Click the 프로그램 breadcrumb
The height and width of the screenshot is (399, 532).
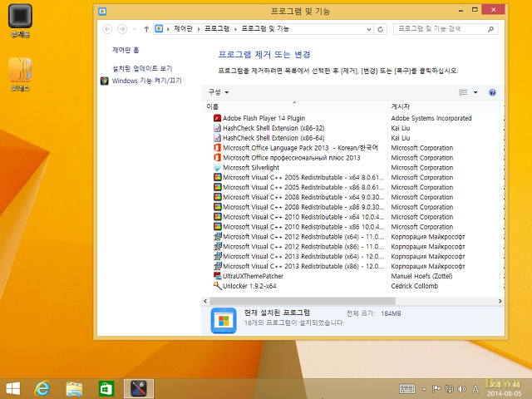(217, 29)
